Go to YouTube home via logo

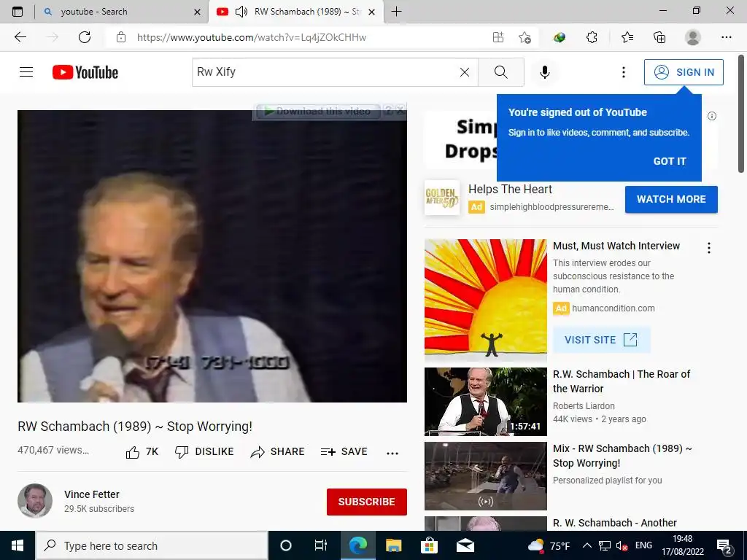pyautogui.click(x=85, y=72)
